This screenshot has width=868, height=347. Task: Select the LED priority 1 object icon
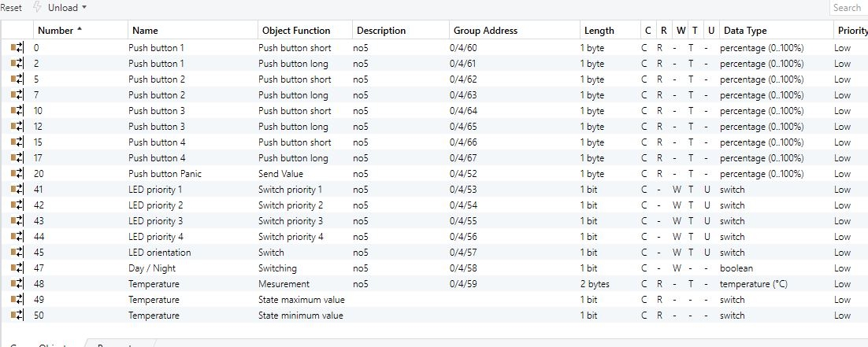(17, 190)
